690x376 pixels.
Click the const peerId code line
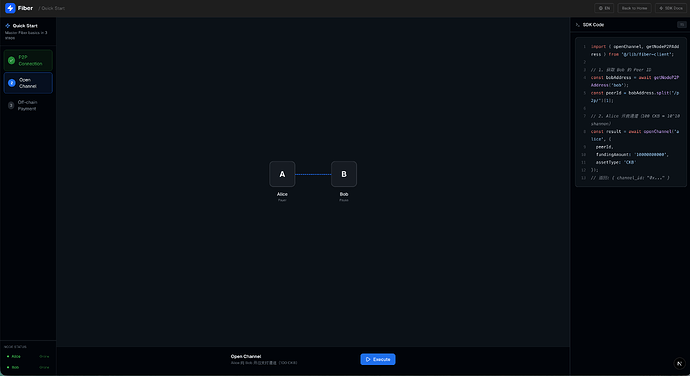point(635,96)
